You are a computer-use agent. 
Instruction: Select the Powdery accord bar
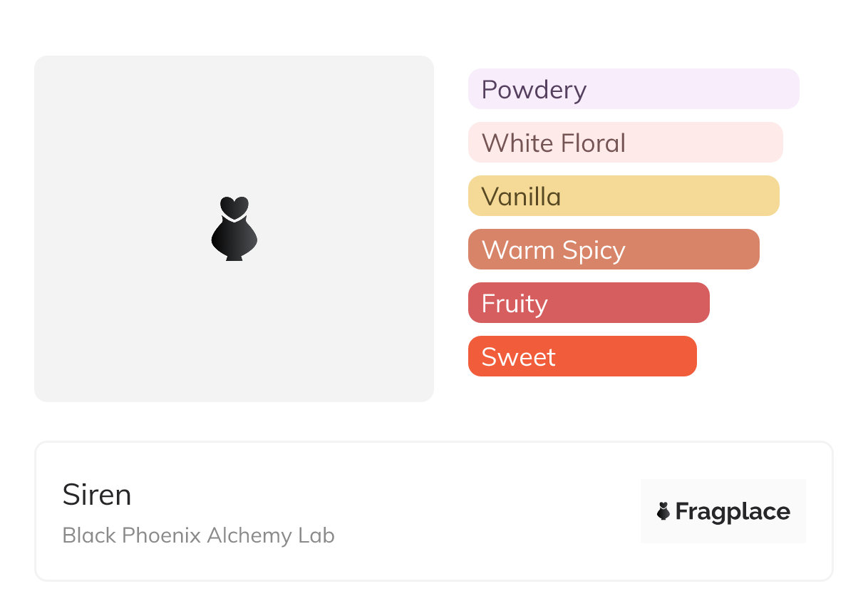[634, 89]
